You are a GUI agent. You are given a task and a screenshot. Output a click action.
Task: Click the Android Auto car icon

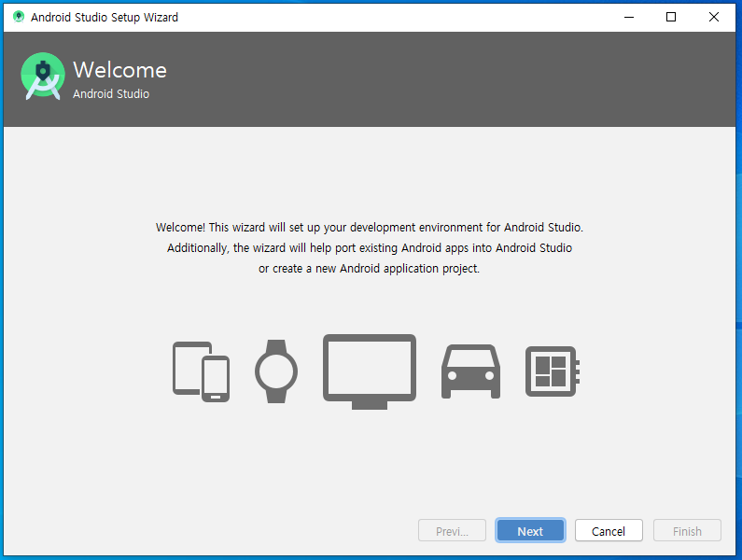470,371
